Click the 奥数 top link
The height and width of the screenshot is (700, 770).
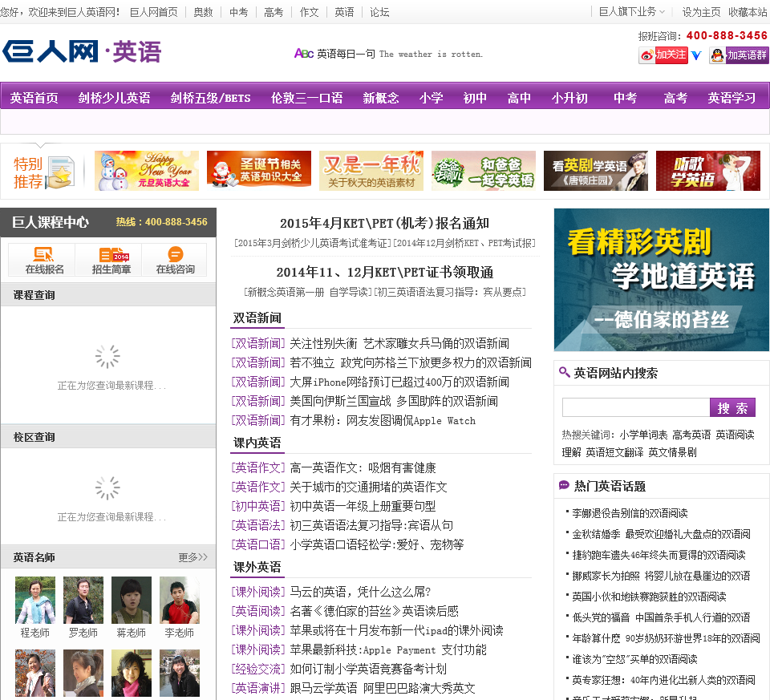(x=203, y=12)
